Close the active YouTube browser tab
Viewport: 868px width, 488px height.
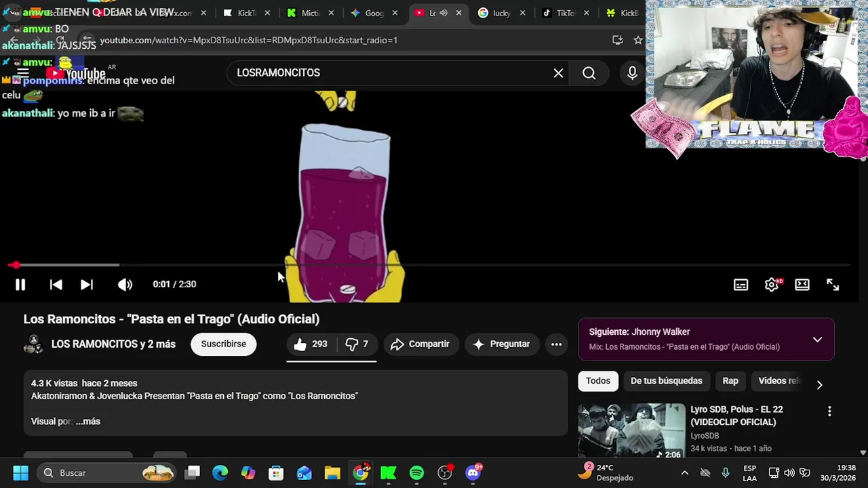(459, 13)
